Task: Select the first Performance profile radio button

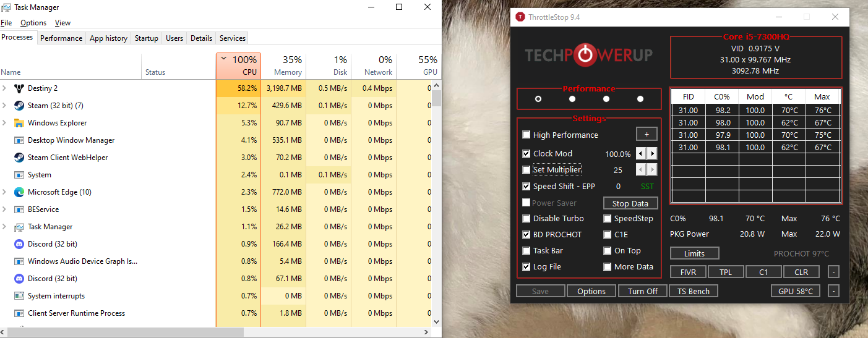Action: (538, 99)
